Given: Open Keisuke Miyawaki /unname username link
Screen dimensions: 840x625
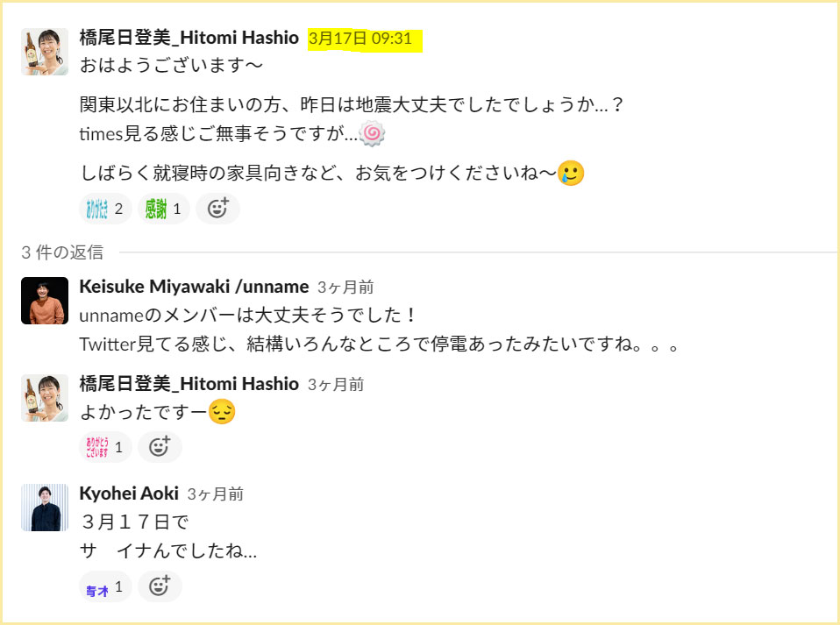Looking at the screenshot, I should coord(194,287).
